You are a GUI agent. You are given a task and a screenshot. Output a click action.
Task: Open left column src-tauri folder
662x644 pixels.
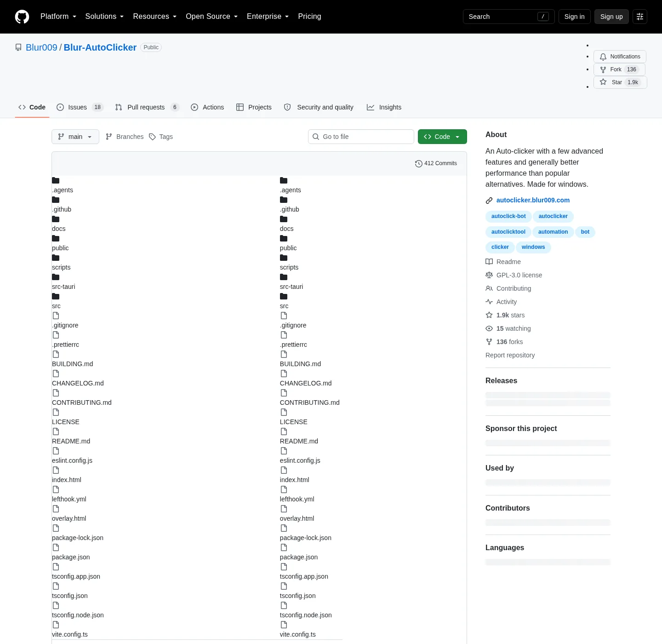coord(63,287)
